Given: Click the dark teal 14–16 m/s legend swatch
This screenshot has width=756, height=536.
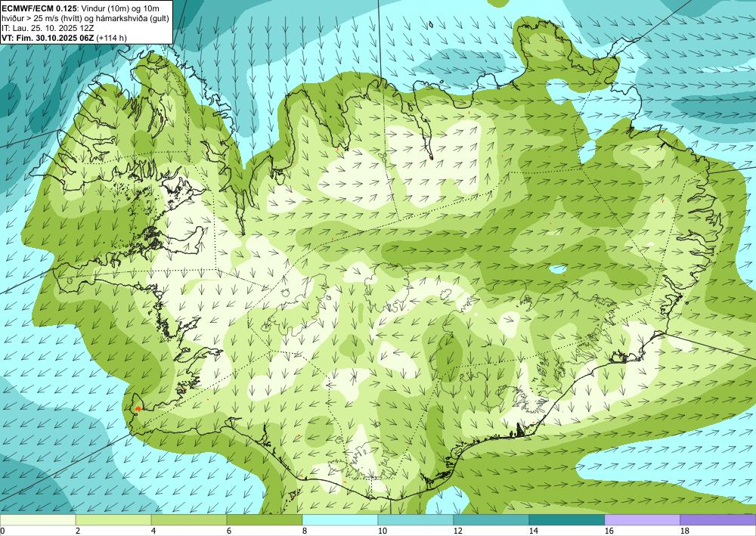Looking at the screenshot, I should click(566, 519).
